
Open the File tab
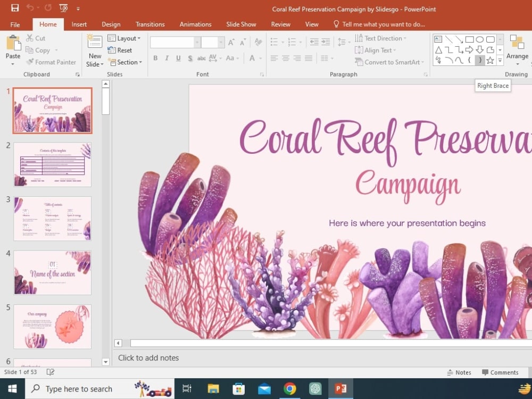point(15,24)
